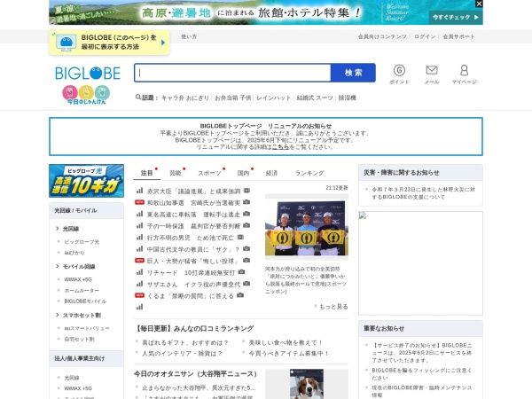Open ホームルーター sidebar link

[x=82, y=291]
